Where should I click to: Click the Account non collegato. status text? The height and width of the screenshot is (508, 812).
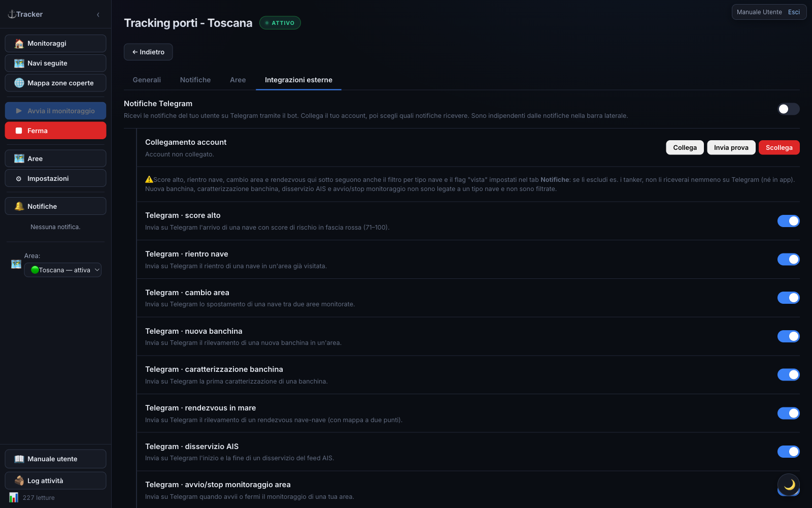tap(180, 154)
